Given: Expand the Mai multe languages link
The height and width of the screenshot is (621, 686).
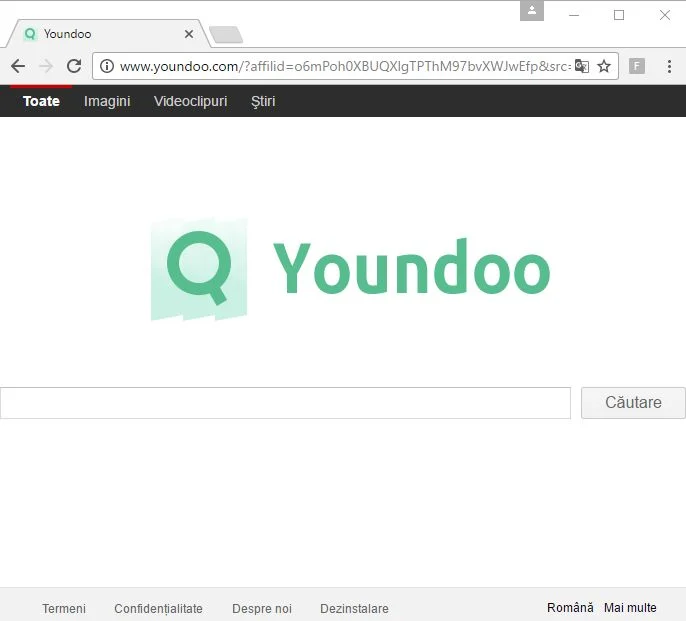Looking at the screenshot, I should 630,607.
